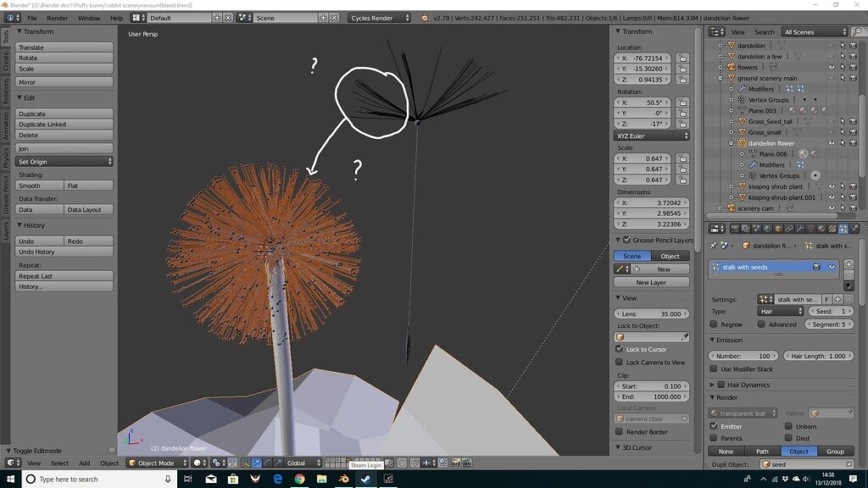The image size is (868, 488).
Task: Click the Modifiers wrench icon under dandelion flower
Action: point(754,164)
